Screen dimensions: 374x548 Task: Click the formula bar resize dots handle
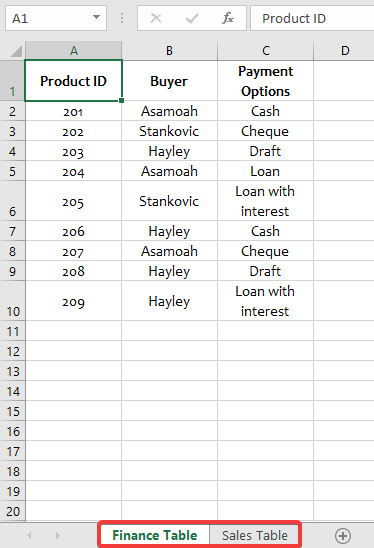[122, 18]
